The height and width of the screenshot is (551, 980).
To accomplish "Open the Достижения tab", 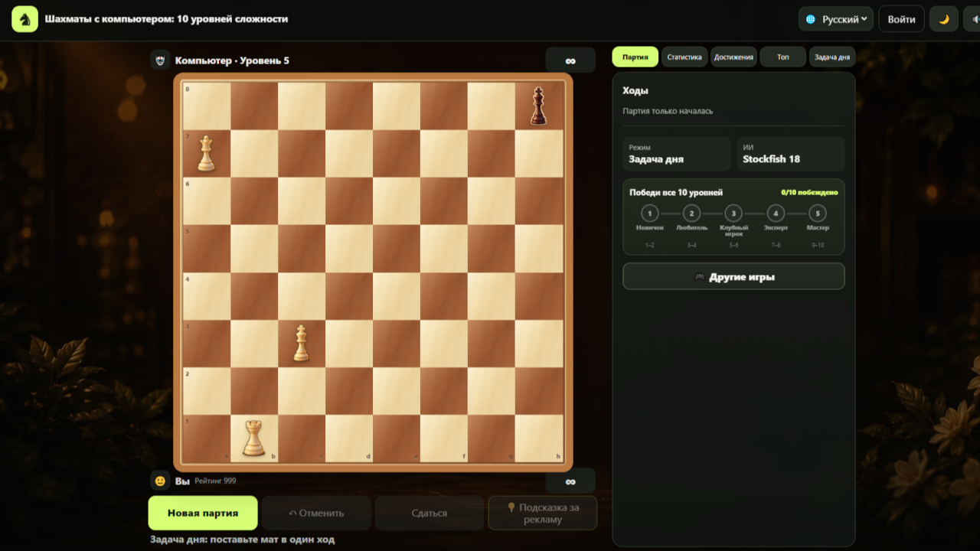I will click(x=733, y=57).
